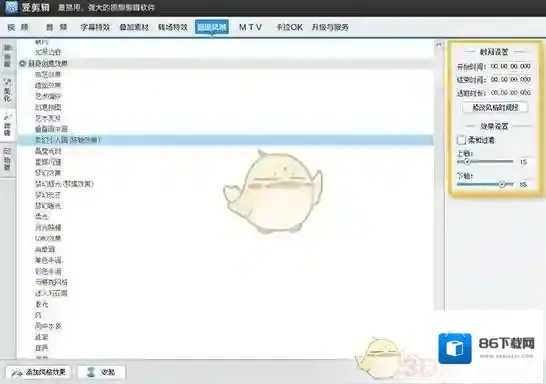The image size is (546, 384).
Task: Select the 动景 vertical side tab
Action: click(7, 160)
